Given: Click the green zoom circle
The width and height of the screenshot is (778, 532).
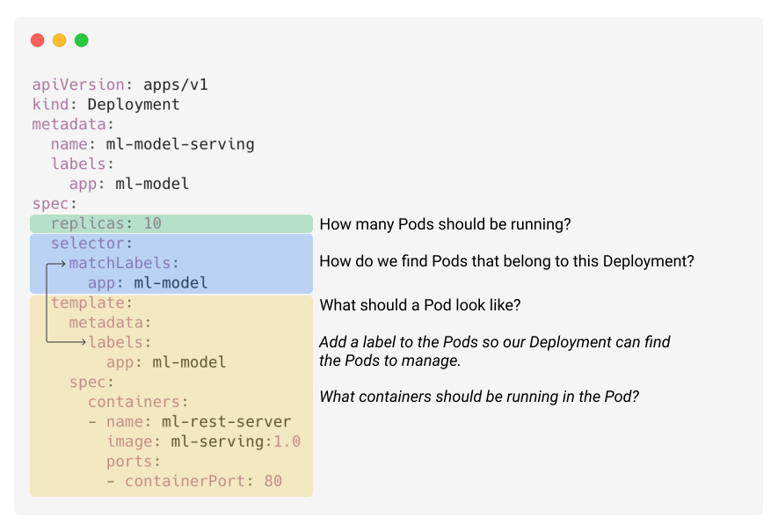Looking at the screenshot, I should (82, 40).
